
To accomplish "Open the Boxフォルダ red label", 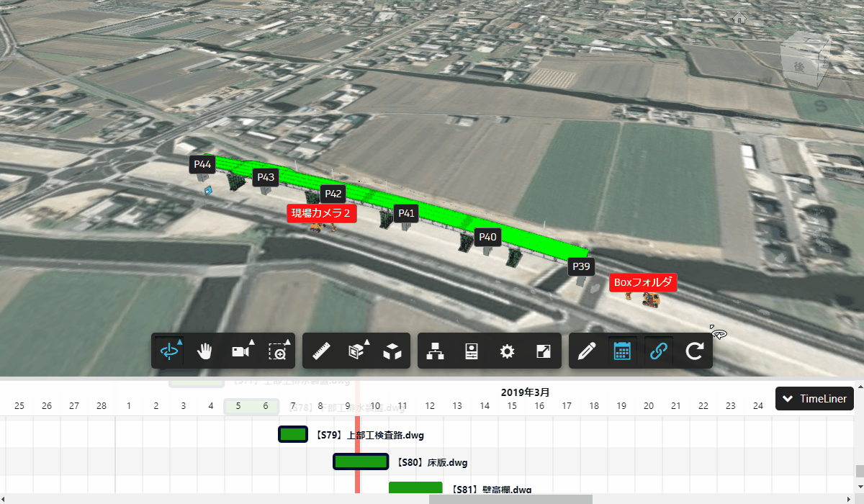I will click(x=642, y=282).
